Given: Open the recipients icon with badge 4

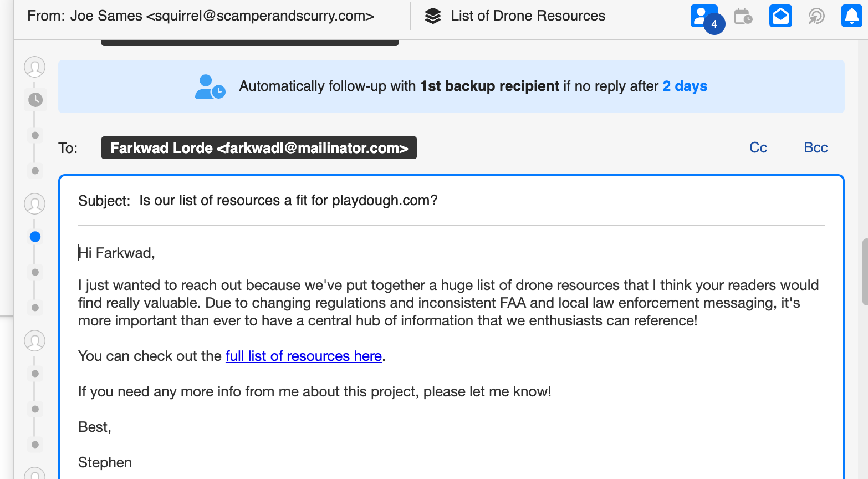Looking at the screenshot, I should coord(704,16).
